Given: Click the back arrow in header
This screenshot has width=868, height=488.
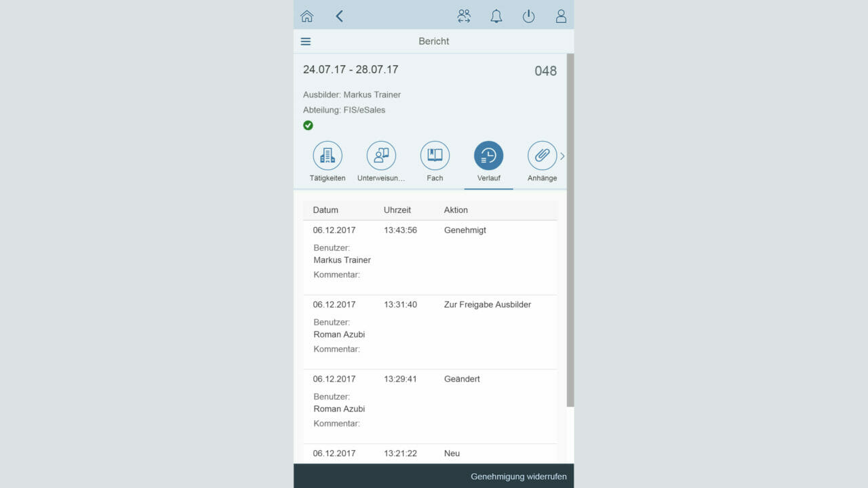Looking at the screenshot, I should (x=339, y=16).
